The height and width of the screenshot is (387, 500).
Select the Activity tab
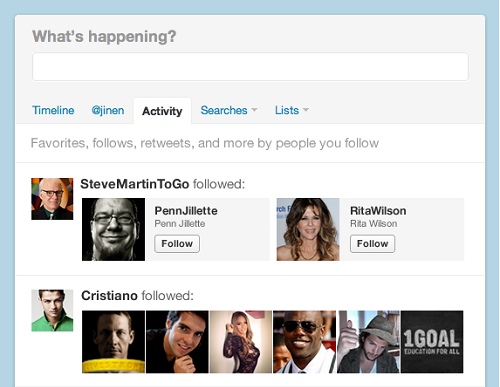point(162,111)
